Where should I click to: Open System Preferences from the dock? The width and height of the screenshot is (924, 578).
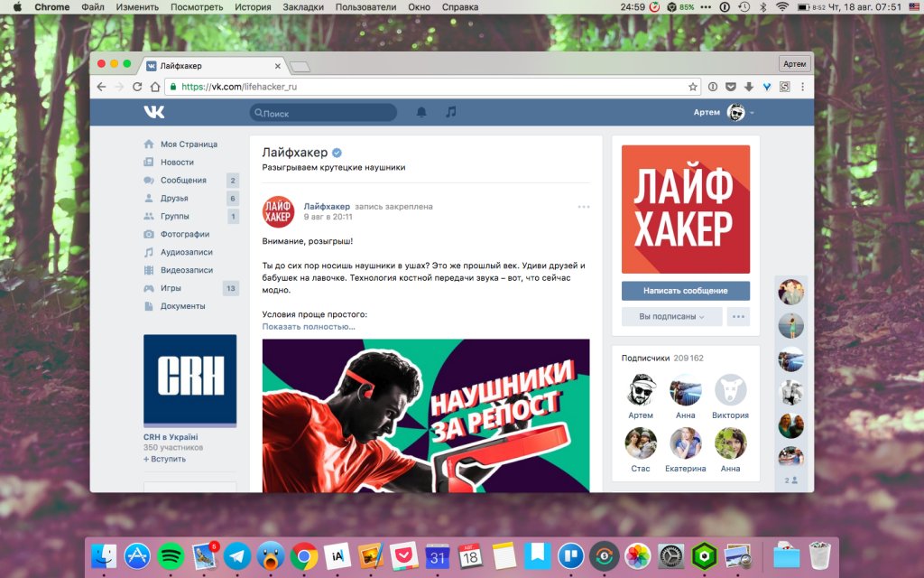click(670, 556)
